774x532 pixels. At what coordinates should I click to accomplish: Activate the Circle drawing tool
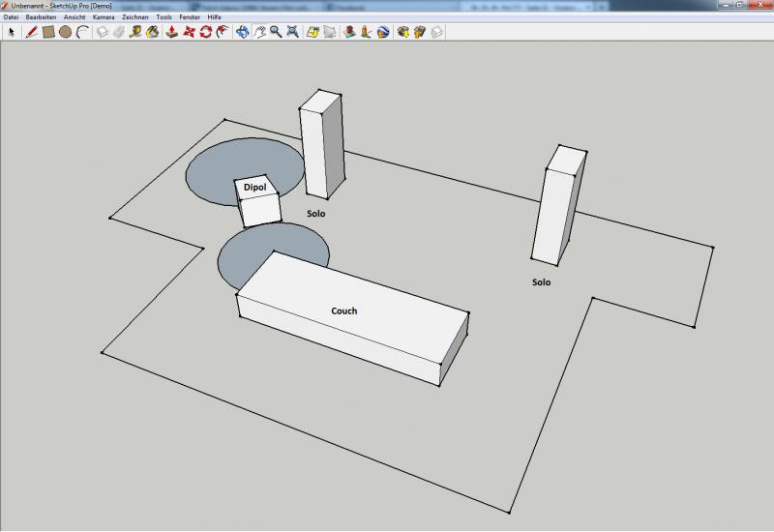pyautogui.click(x=65, y=32)
